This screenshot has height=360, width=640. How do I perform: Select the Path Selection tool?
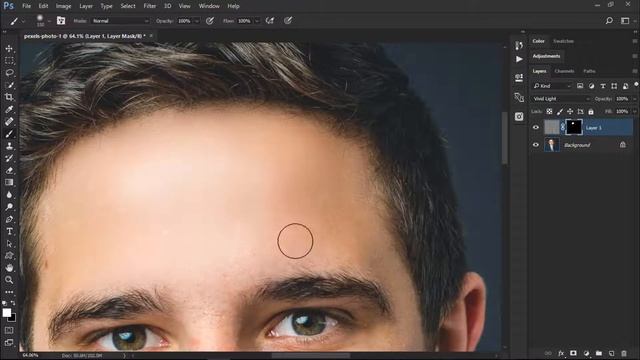[x=9, y=244]
